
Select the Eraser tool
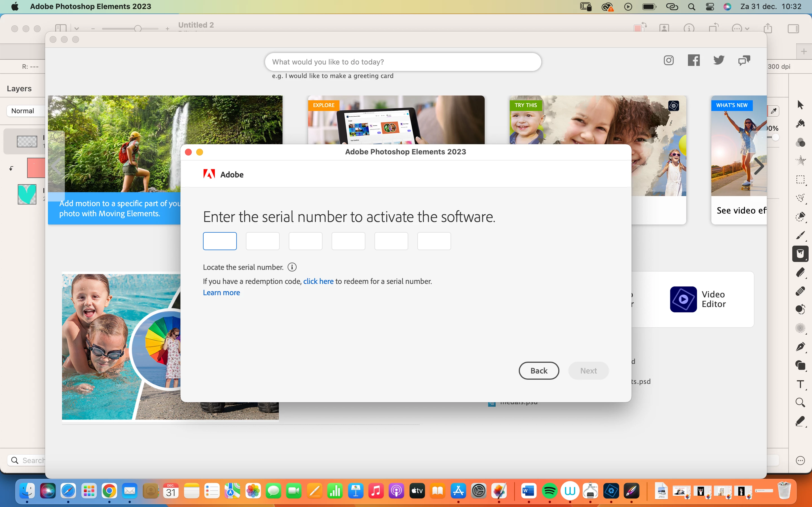pos(800,272)
